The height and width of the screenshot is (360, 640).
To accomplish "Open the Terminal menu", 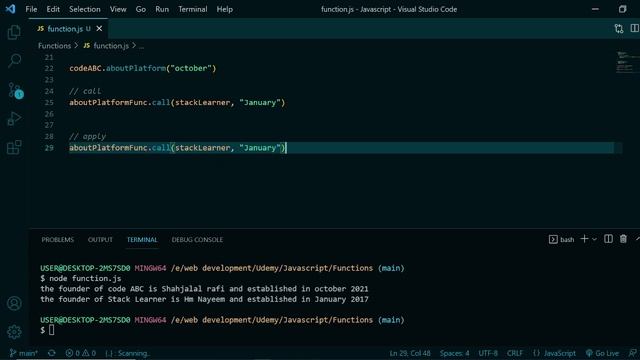I will [x=192, y=9].
